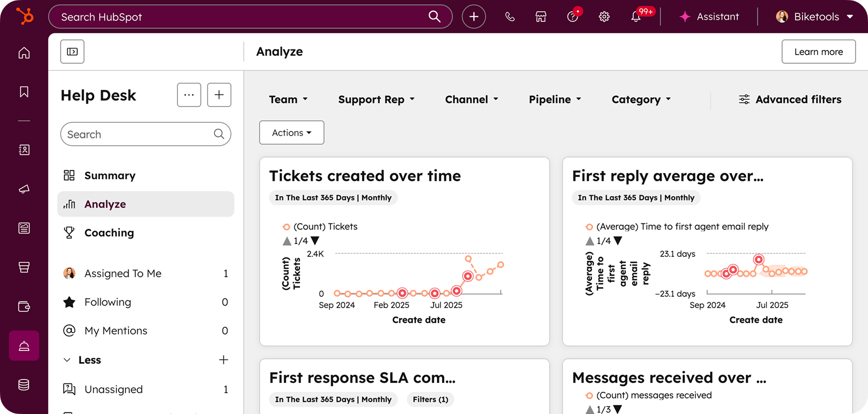Open the Category filter dropdown
868x414 pixels.
tap(641, 100)
